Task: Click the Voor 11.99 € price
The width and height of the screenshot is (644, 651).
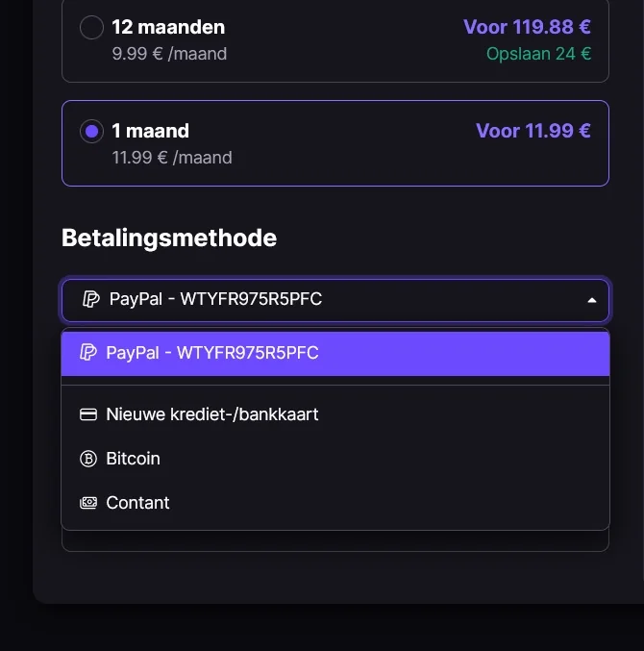Action: pyautogui.click(x=533, y=131)
